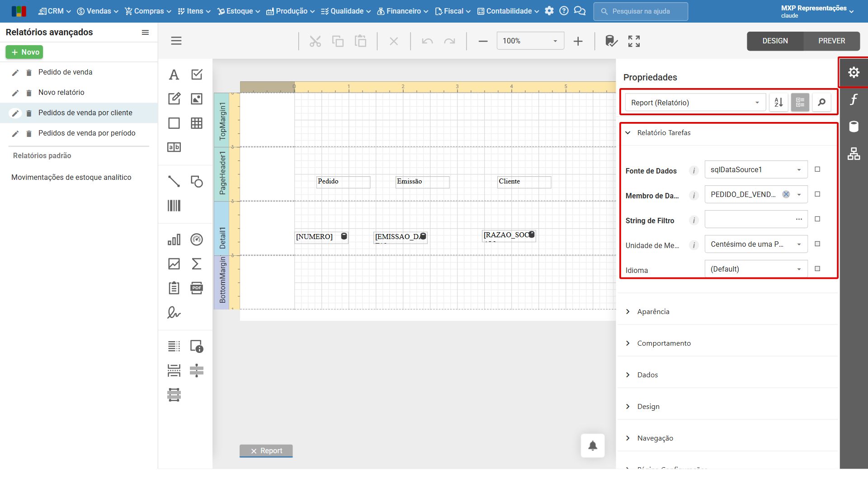This screenshot has width=868, height=488.
Task: Open the Report (Relatório) element selector
Action: [x=695, y=103]
